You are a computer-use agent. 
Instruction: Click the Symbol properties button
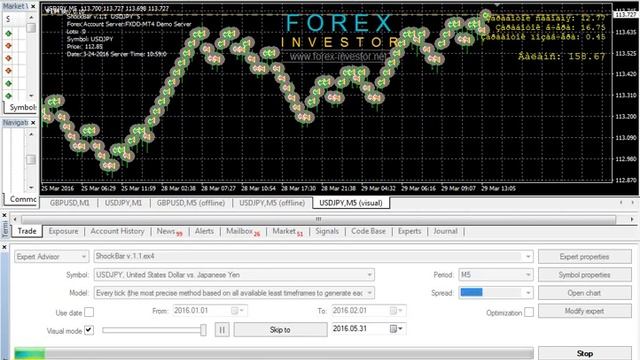coord(584,275)
